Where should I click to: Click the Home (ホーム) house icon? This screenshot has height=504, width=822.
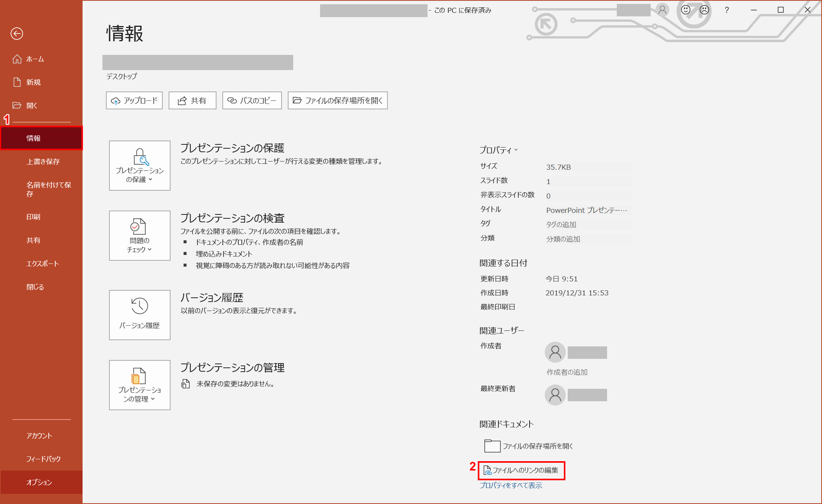coord(17,59)
